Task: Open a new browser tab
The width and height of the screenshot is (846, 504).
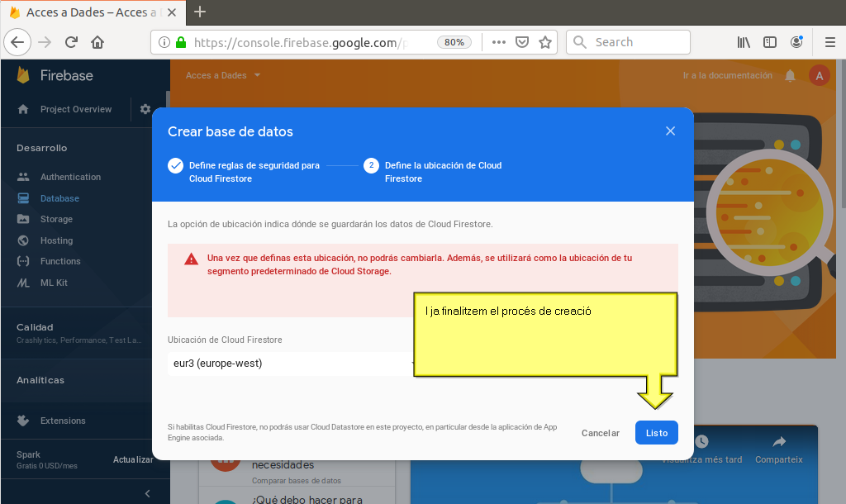Action: 200,12
